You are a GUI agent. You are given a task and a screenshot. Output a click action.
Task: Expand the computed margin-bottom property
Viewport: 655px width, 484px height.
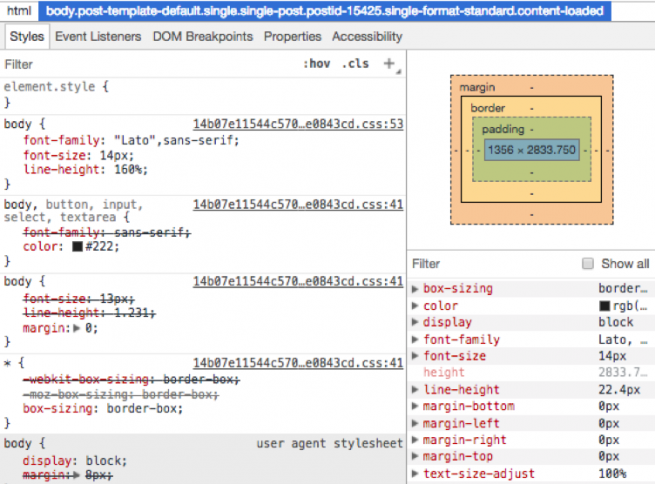(x=416, y=407)
